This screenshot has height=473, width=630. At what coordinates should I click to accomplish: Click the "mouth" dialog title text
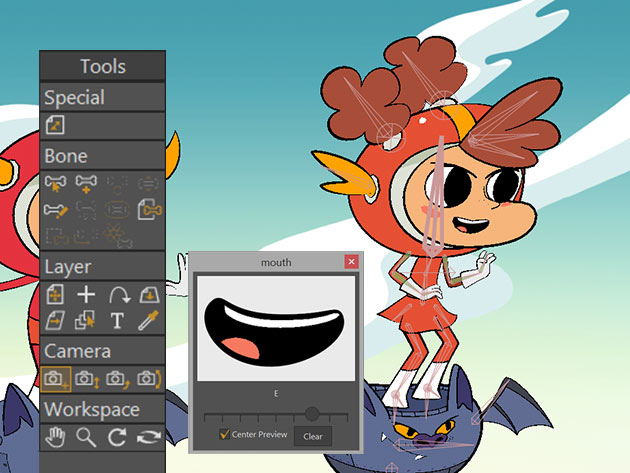click(x=276, y=262)
